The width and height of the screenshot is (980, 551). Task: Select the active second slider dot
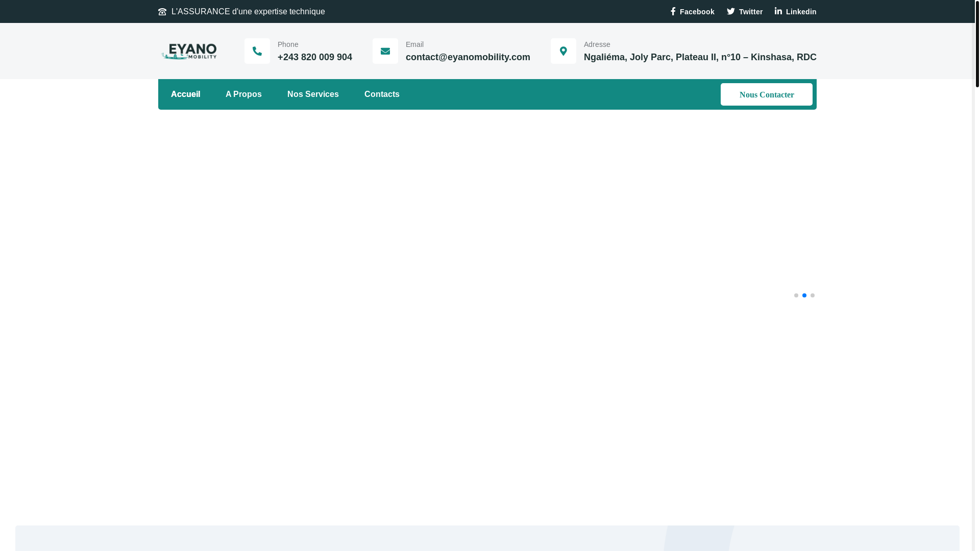(x=804, y=295)
